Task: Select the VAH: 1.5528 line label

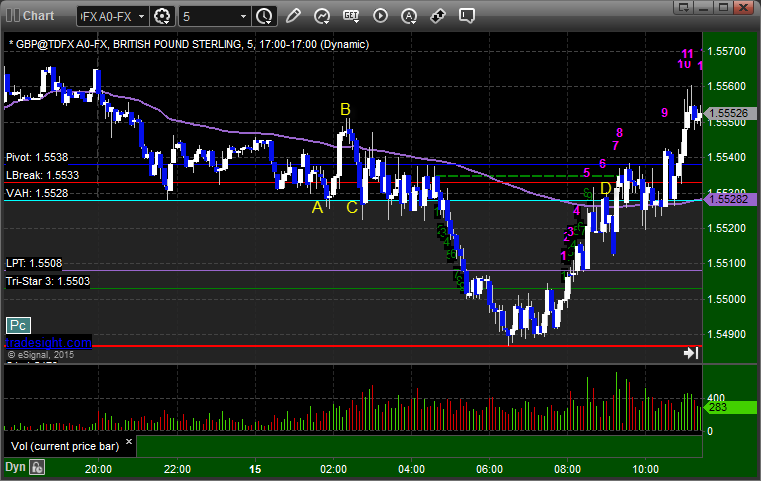Action: (x=37, y=193)
